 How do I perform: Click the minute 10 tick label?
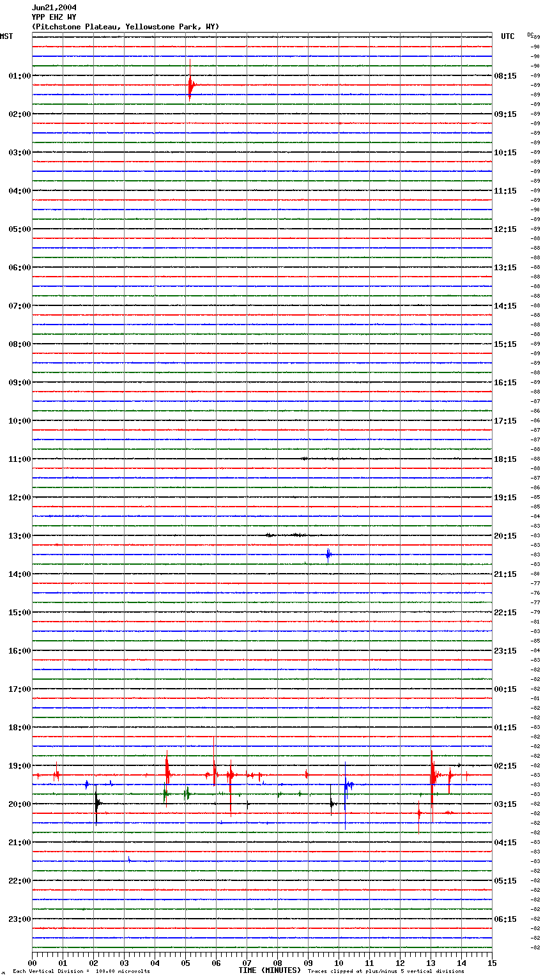pos(339,963)
